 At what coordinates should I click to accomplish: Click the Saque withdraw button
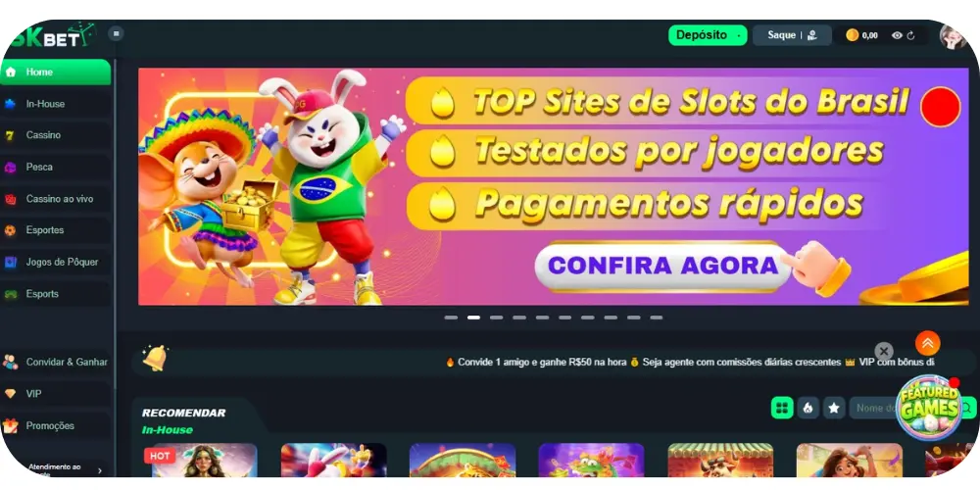tap(792, 35)
